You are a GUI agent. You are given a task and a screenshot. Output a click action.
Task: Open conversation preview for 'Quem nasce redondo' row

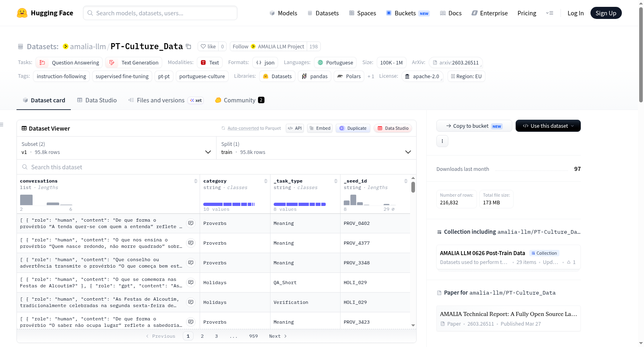point(191,243)
